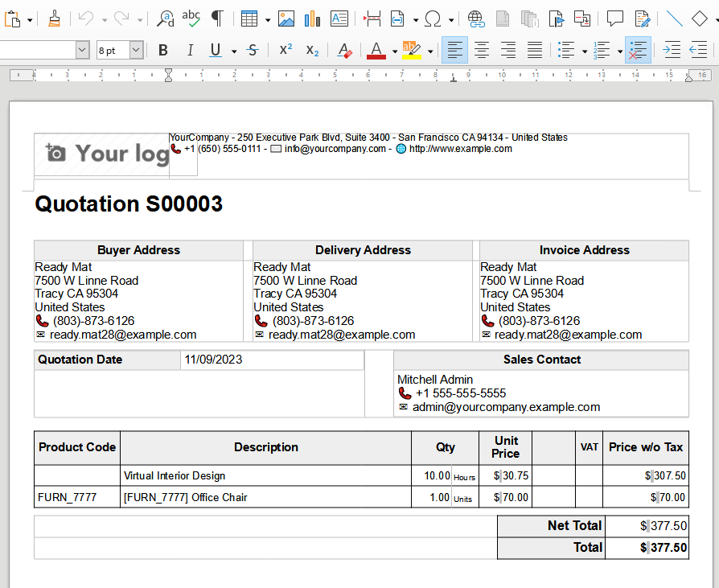
Task: Click the FURN_7777 product code cell
Action: [x=77, y=497]
